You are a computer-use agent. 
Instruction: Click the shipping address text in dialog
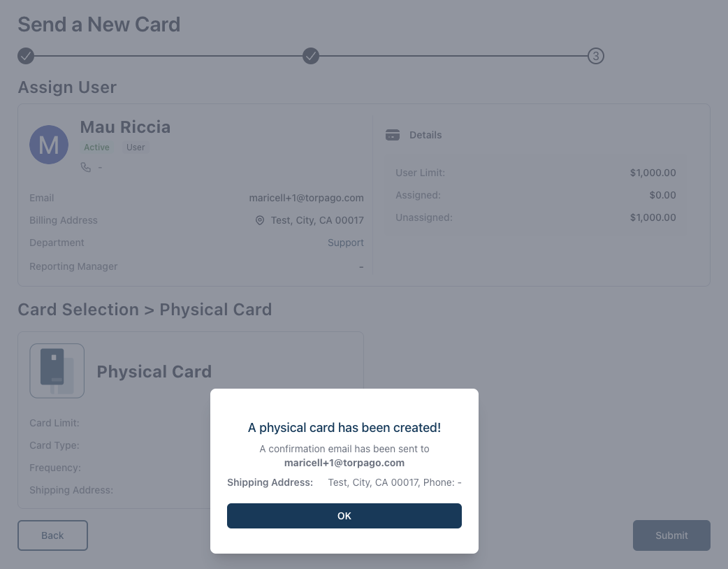pos(395,482)
